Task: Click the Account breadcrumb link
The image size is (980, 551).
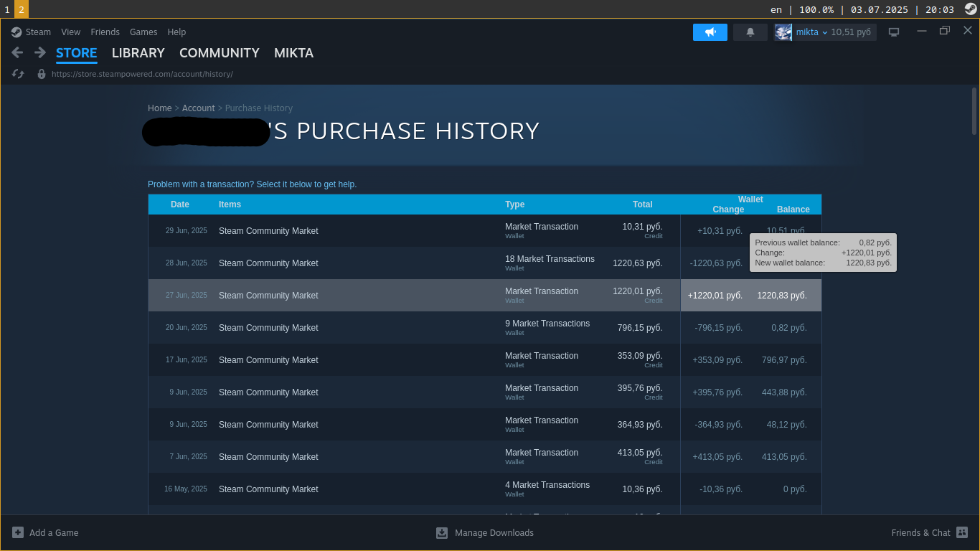Action: (x=199, y=108)
